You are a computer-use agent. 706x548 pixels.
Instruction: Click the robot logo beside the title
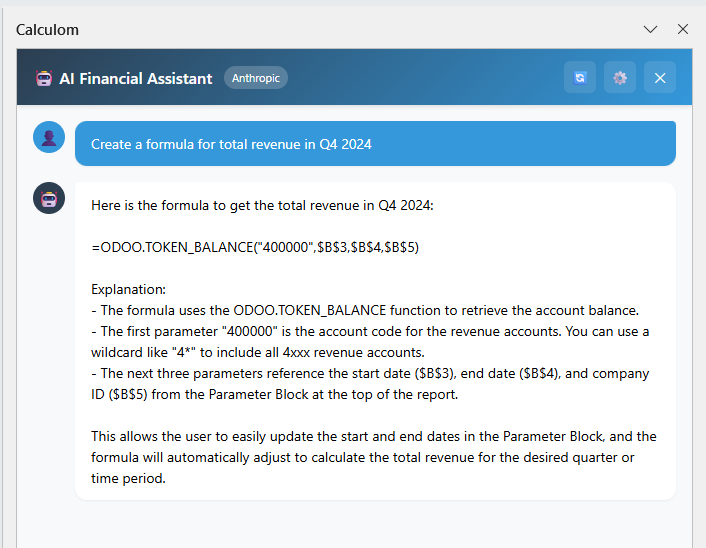pos(43,78)
